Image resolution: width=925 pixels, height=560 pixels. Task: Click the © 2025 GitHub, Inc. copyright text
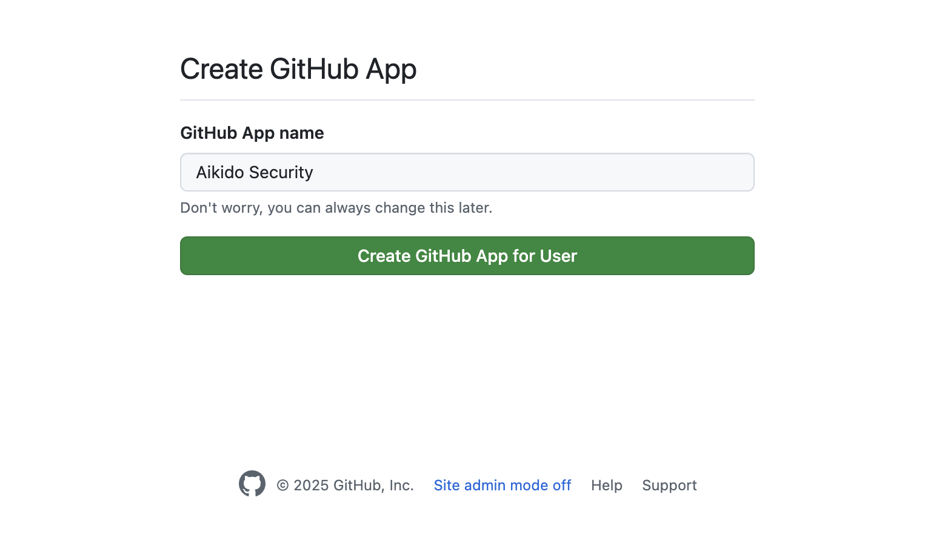[x=345, y=485]
